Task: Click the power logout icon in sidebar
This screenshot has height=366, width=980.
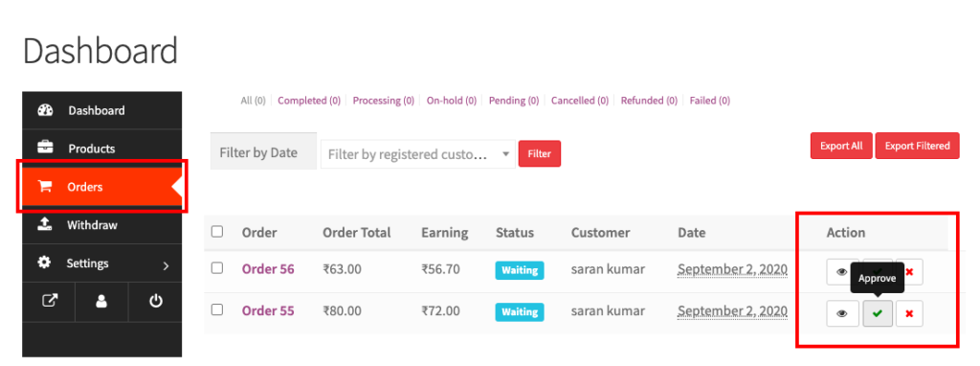Action: pos(155,302)
